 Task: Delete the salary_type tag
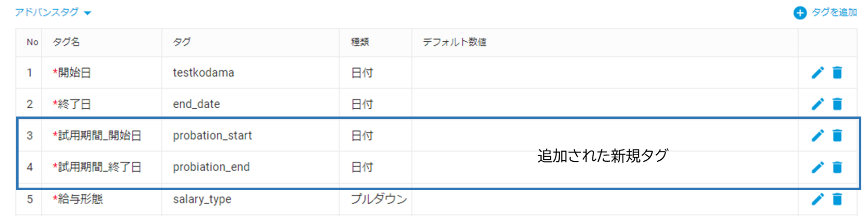coord(837,199)
